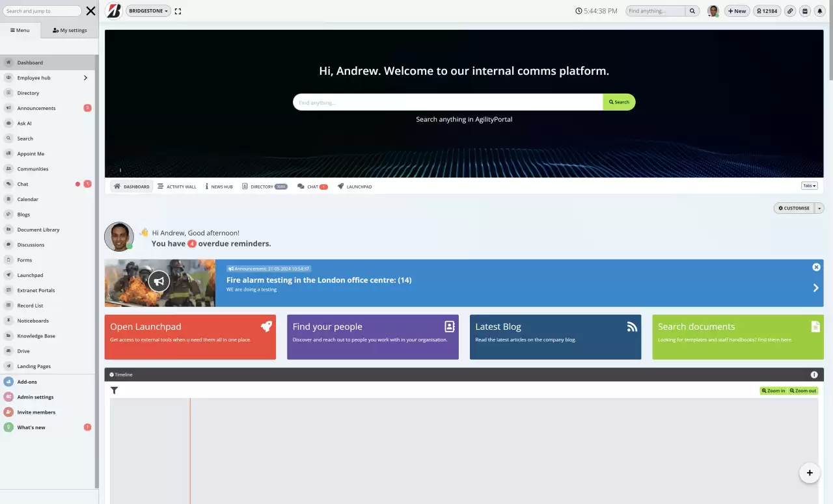Click the link icon next to the calendar
The width and height of the screenshot is (833, 504).
(x=790, y=10)
